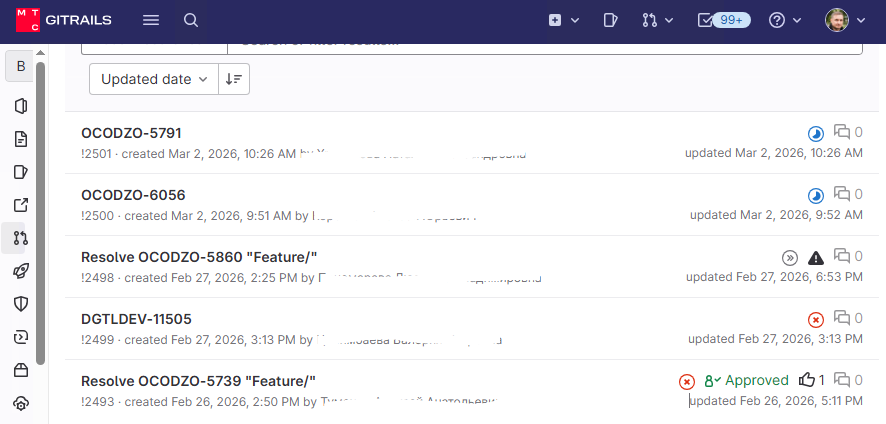Click the "!2493" reference text
Viewport: 886px width, 424px height.
click(x=97, y=401)
